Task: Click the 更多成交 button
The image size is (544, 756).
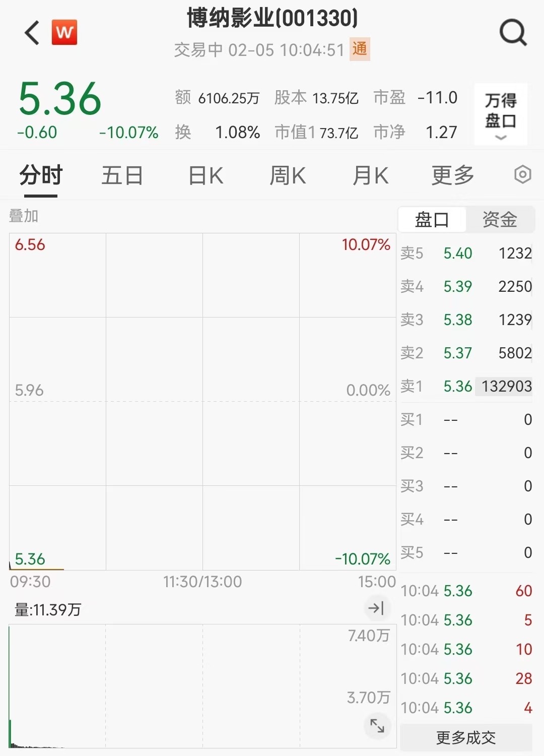Action: 466,738
